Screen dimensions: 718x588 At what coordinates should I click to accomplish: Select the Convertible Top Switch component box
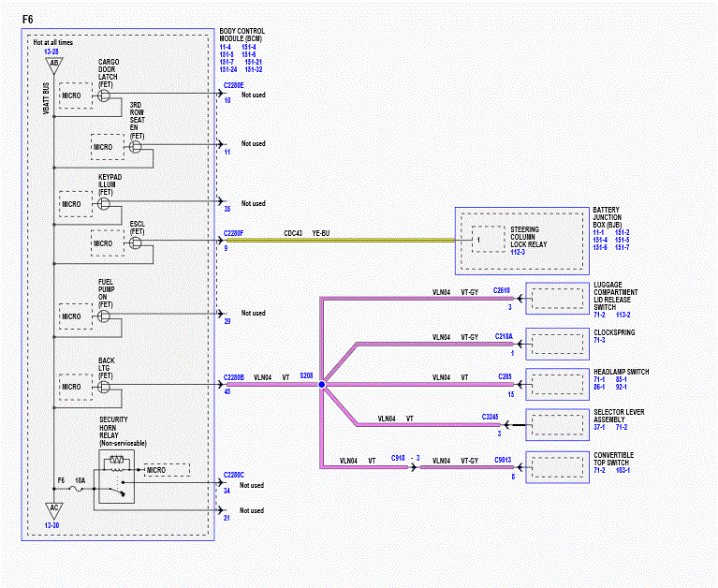tap(557, 467)
